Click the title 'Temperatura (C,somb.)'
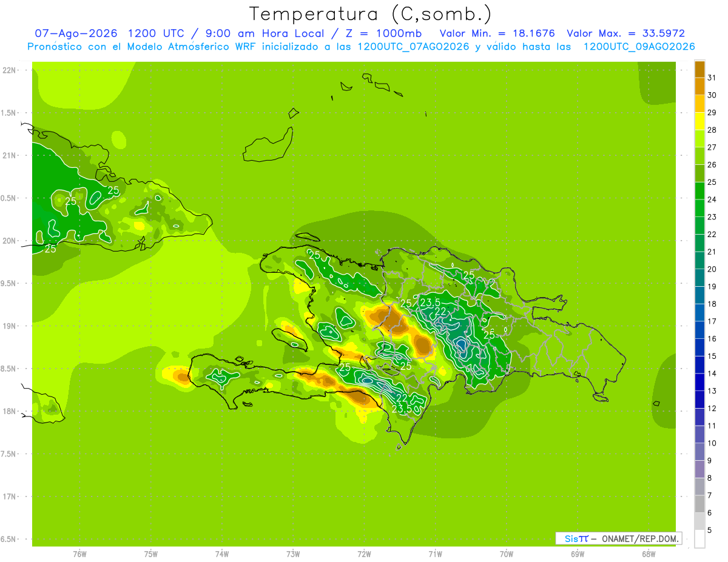This screenshot has width=728, height=562. pyautogui.click(x=370, y=14)
